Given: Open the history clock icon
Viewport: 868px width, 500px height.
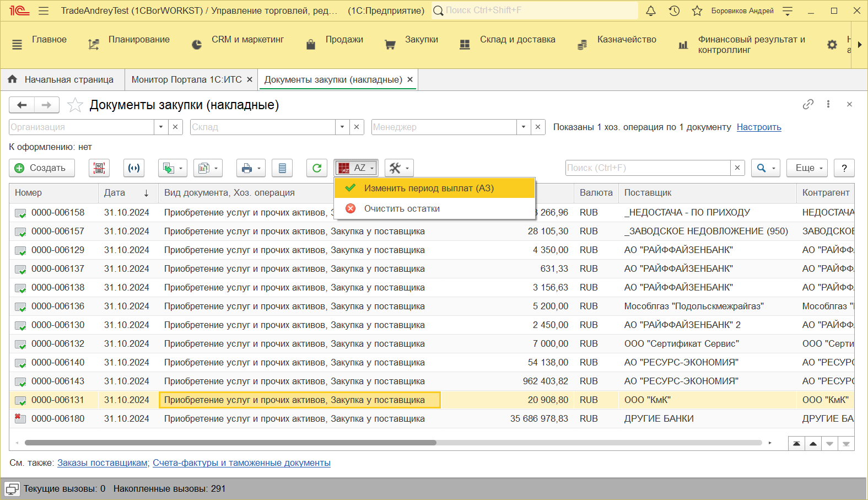Looking at the screenshot, I should click(674, 11).
